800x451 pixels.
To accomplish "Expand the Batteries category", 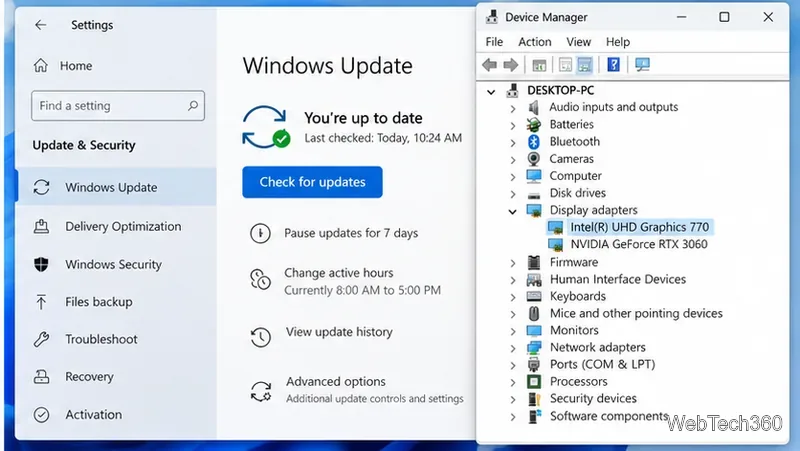I will pos(513,126).
